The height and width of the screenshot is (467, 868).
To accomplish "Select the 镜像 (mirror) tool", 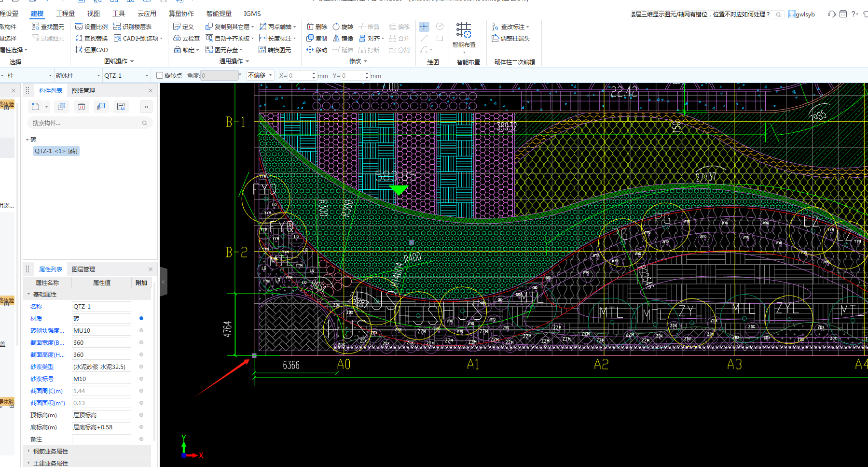I will point(343,38).
